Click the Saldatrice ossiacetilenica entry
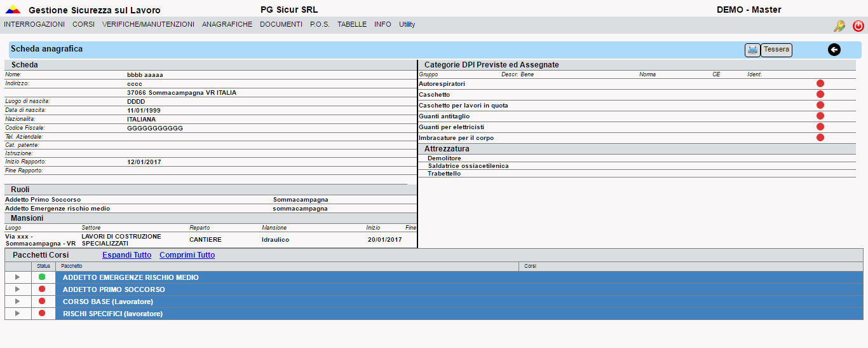868x348 pixels. [468, 165]
